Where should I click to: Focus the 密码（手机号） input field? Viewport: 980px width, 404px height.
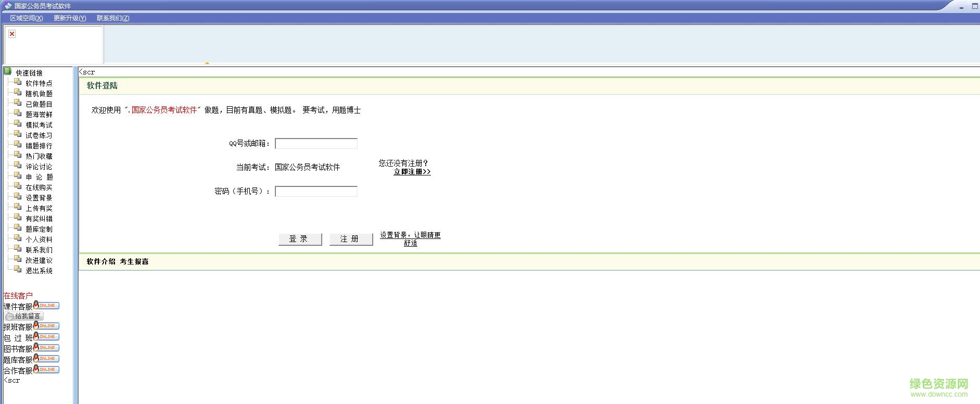(316, 192)
